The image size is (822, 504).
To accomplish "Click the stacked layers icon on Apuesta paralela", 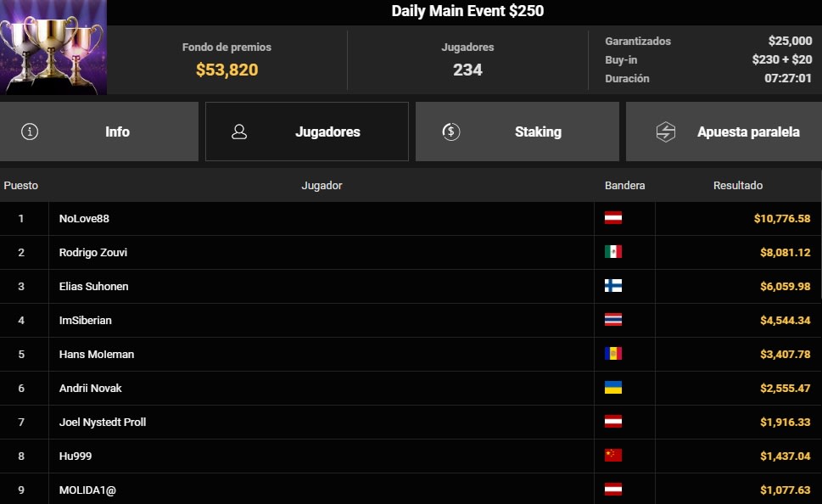I will [667, 132].
